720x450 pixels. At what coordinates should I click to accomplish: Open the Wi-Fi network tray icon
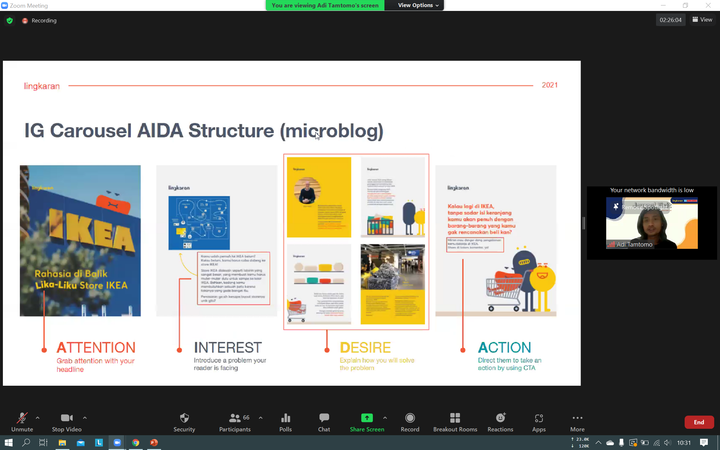657,443
